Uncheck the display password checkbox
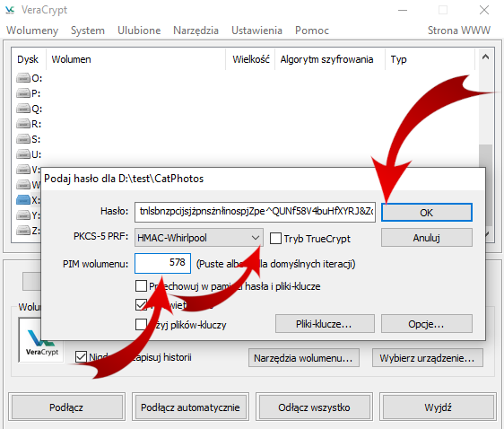The image size is (504, 429). point(141,305)
